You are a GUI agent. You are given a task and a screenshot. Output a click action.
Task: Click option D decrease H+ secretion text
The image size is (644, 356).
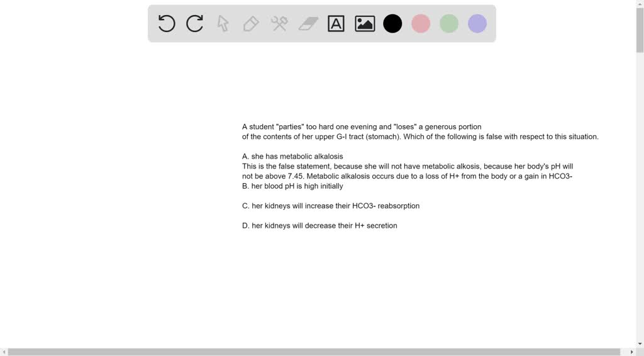319,225
